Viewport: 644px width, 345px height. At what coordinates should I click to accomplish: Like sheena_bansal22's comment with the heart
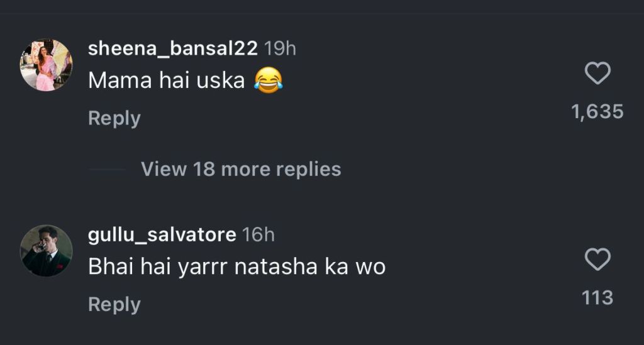[597, 75]
